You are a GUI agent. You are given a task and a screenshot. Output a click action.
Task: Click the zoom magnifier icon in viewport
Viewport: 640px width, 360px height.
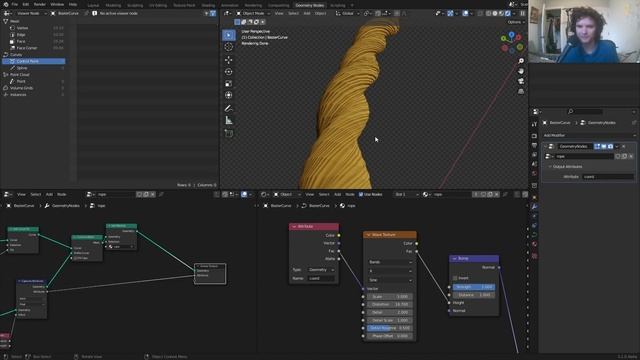(521, 61)
